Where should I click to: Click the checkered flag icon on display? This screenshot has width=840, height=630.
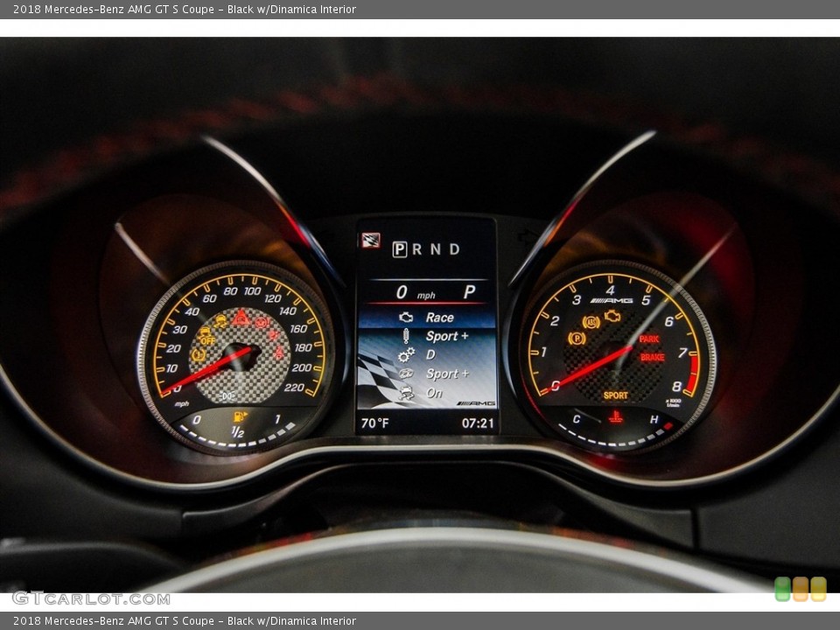pos(371,240)
